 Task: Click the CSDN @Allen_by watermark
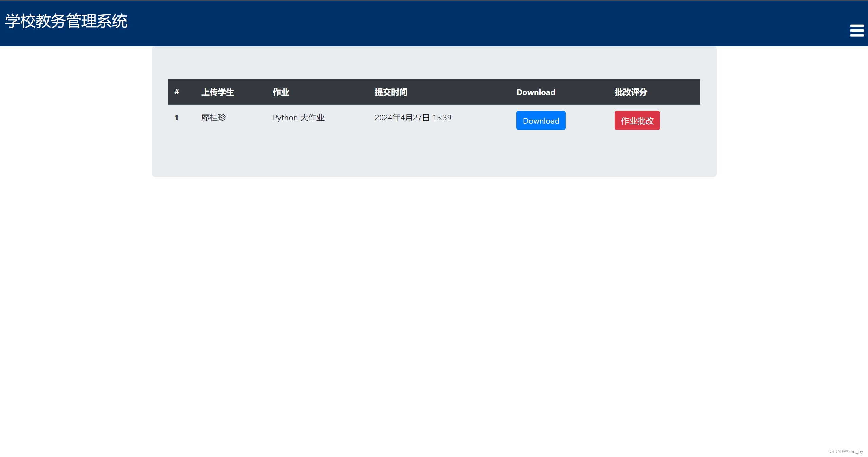[845, 451]
